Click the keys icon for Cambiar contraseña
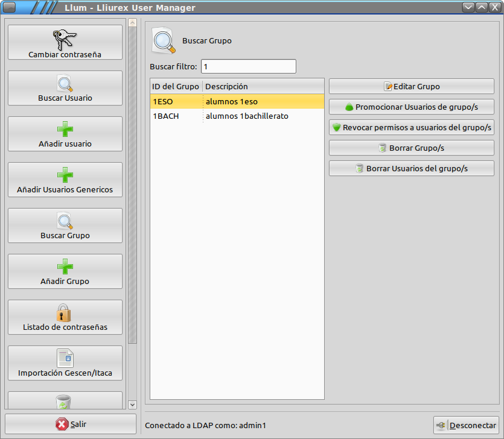The image size is (504, 439). pos(65,39)
